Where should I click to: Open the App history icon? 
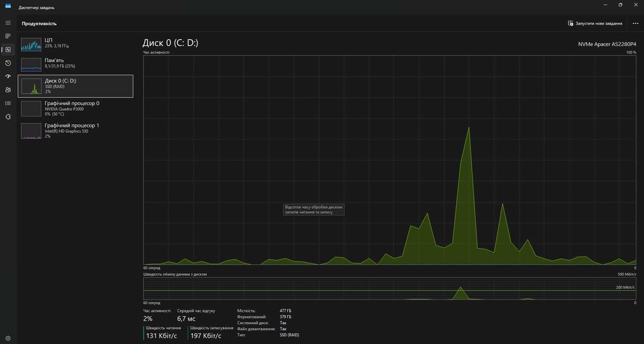[x=8, y=63]
